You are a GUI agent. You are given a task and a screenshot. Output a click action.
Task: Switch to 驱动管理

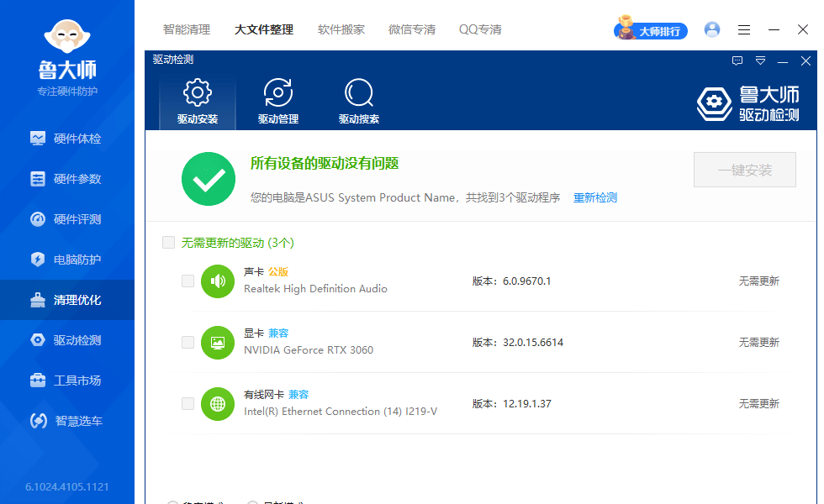tap(277, 99)
